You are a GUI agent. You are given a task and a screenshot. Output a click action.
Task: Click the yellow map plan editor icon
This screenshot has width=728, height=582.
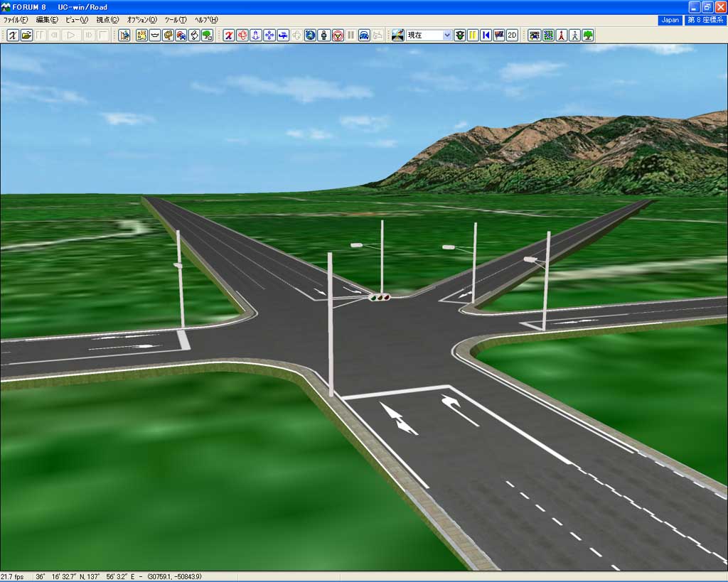pyautogui.click(x=141, y=36)
